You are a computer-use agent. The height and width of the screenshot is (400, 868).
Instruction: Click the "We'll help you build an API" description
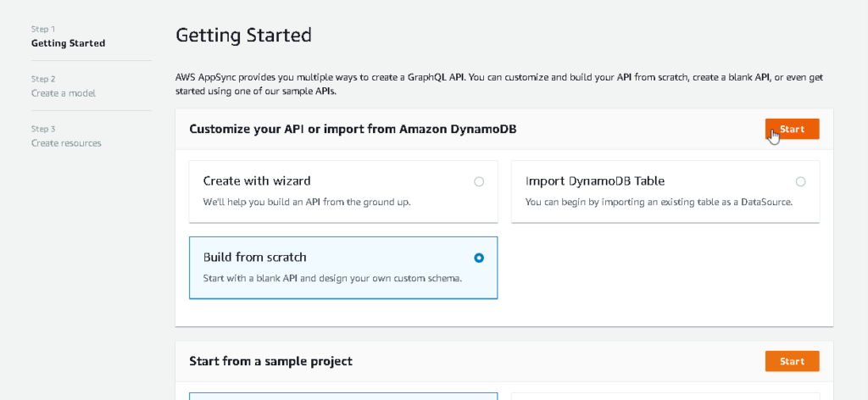tap(307, 203)
